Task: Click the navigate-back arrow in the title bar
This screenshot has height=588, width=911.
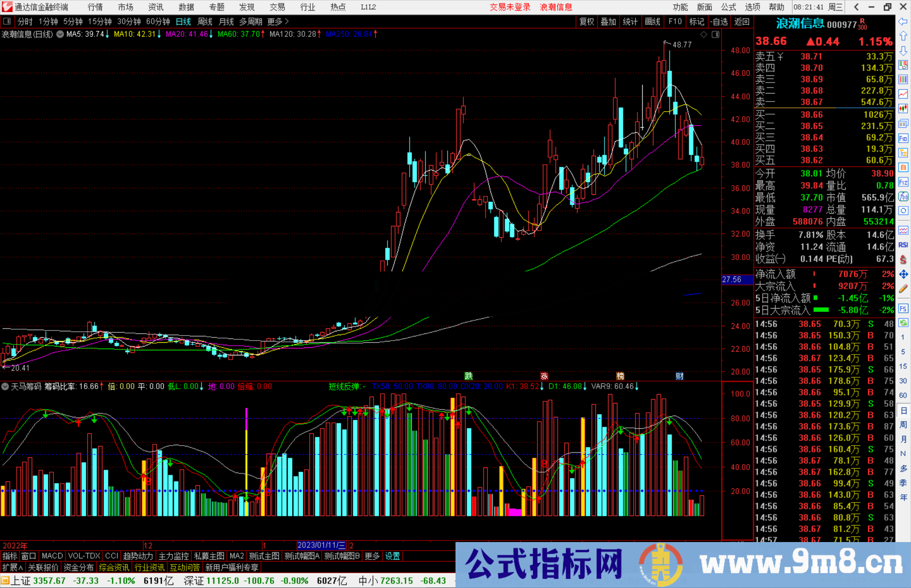Action: click(856, 7)
